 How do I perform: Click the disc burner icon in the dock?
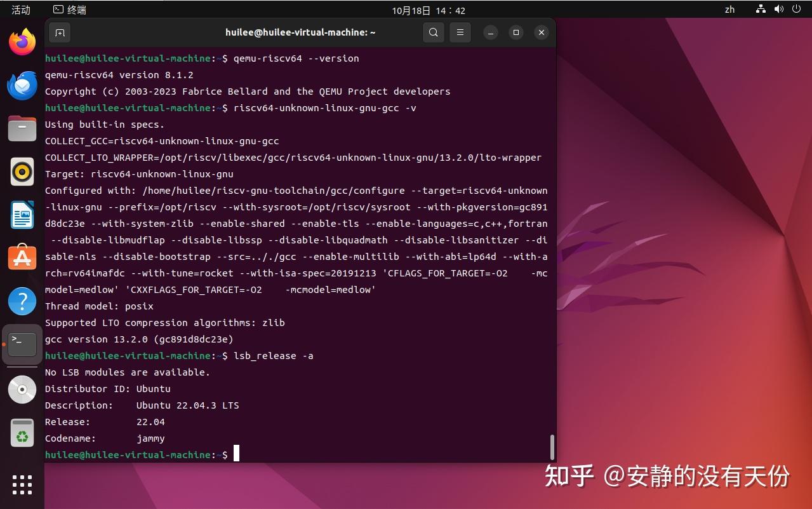tap(22, 389)
